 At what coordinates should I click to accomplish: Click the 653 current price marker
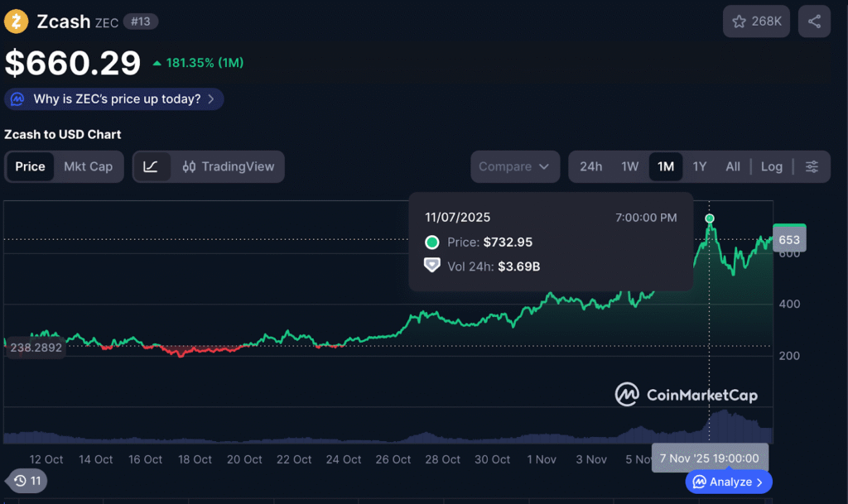(x=788, y=240)
